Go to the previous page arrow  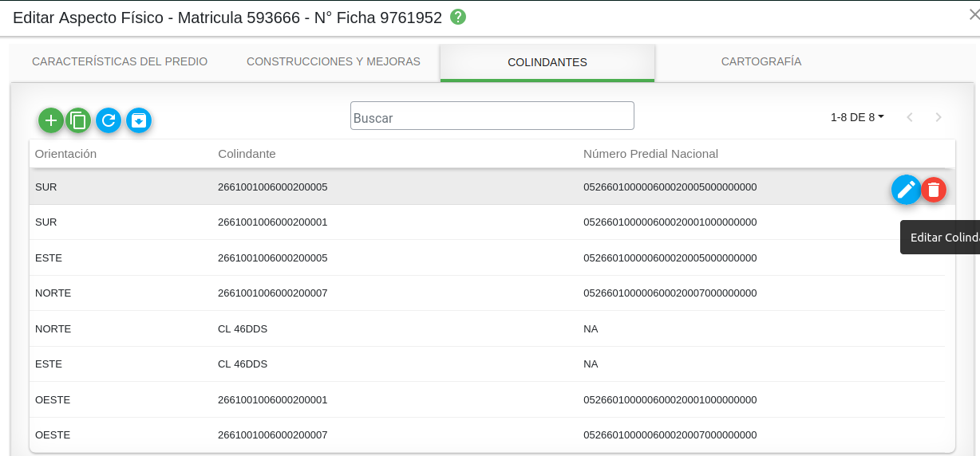pos(909,117)
